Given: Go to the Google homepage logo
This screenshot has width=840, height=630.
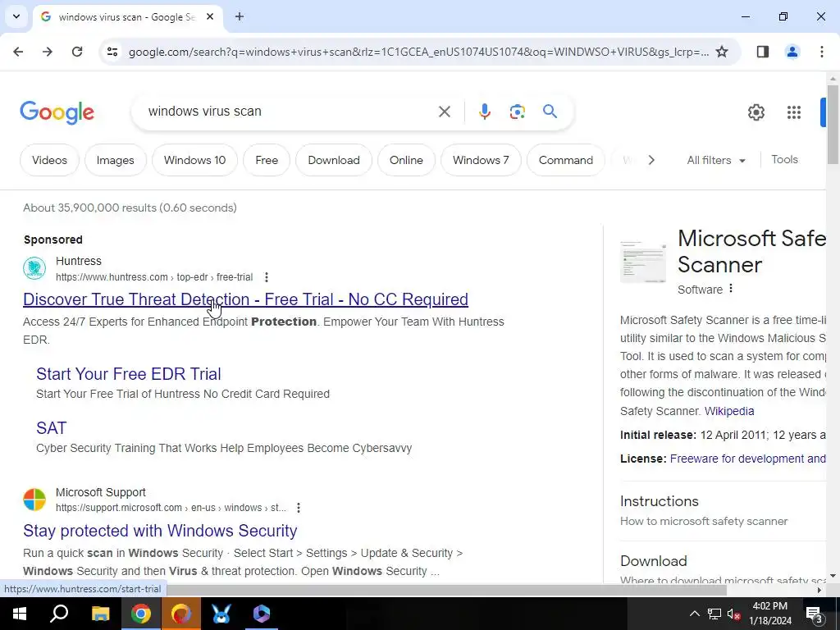Looking at the screenshot, I should click(57, 112).
